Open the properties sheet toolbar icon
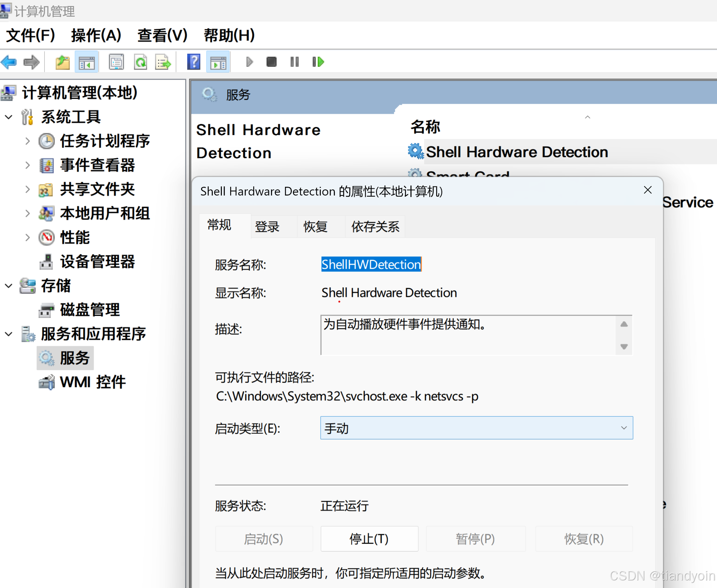717x588 pixels. [x=116, y=62]
